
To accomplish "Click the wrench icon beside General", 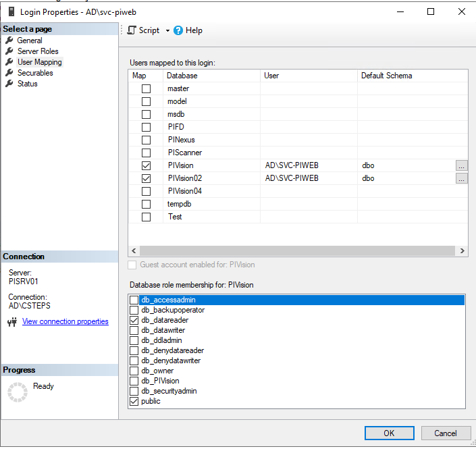I will click(x=9, y=40).
